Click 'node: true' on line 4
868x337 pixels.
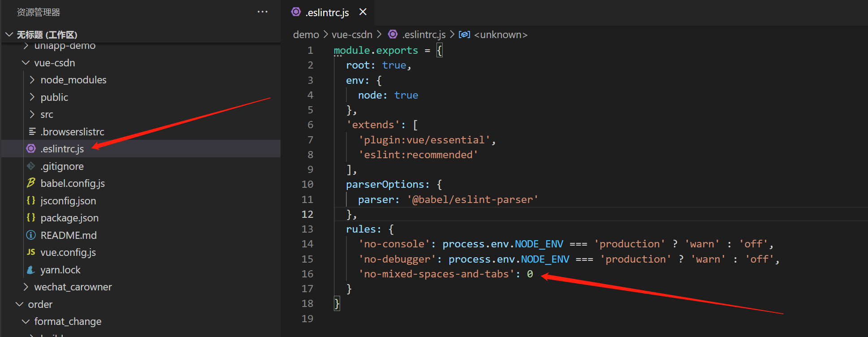coord(388,95)
